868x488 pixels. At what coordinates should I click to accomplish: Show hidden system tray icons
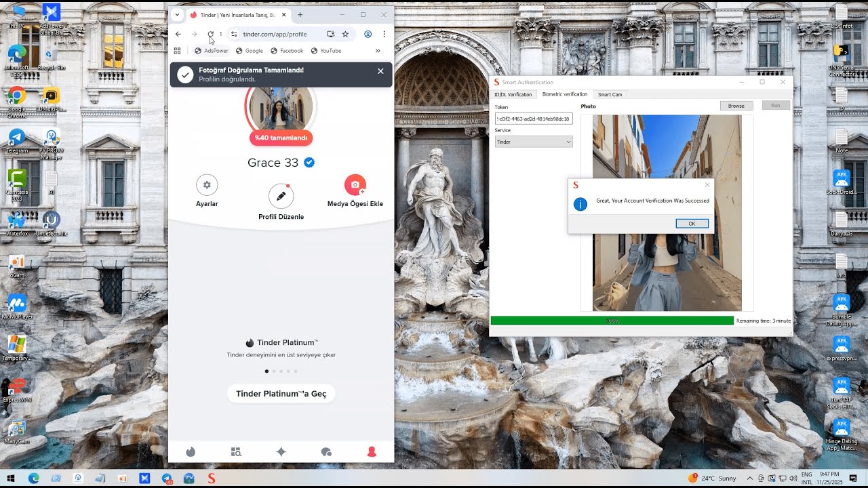(x=750, y=479)
